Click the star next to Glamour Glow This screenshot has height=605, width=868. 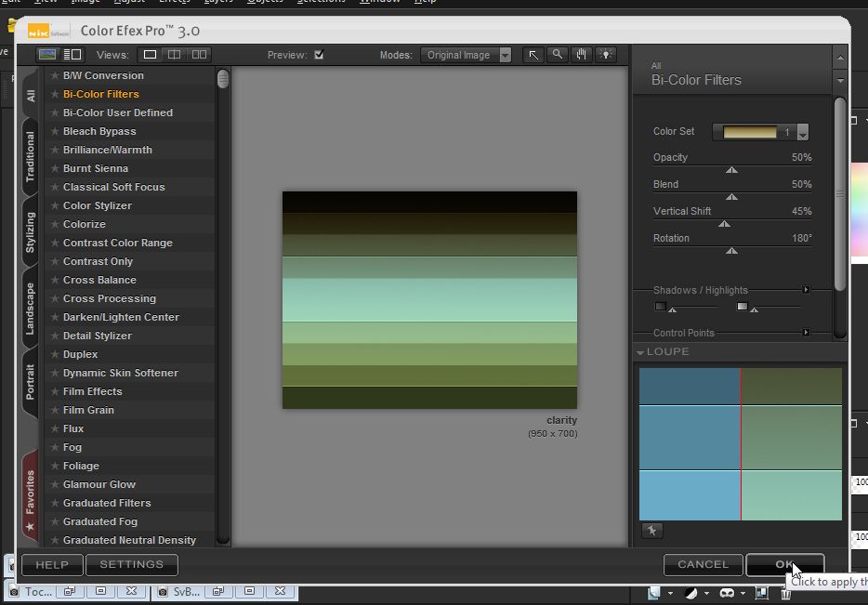[55, 484]
